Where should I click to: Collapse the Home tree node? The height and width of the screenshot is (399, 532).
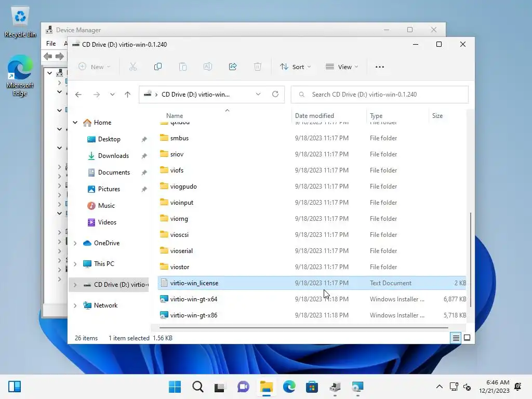click(x=75, y=123)
